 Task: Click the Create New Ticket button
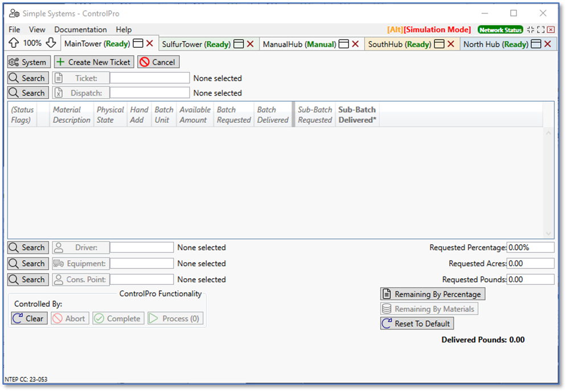click(94, 62)
